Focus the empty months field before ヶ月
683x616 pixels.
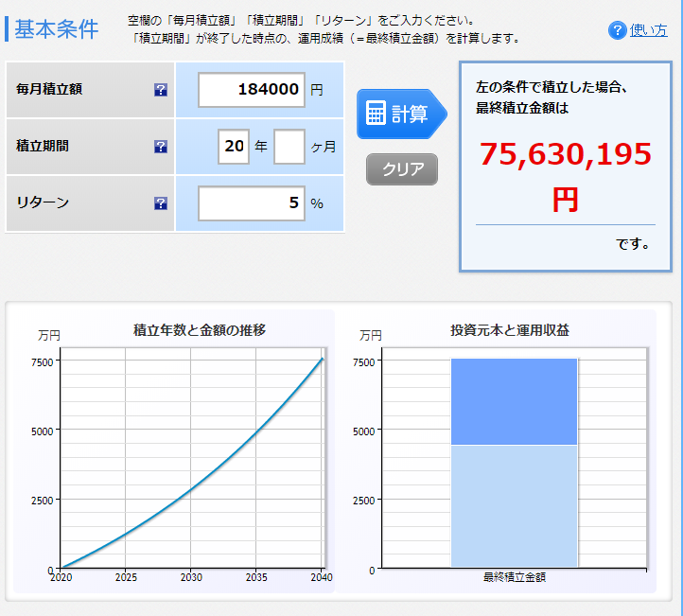[x=289, y=147]
